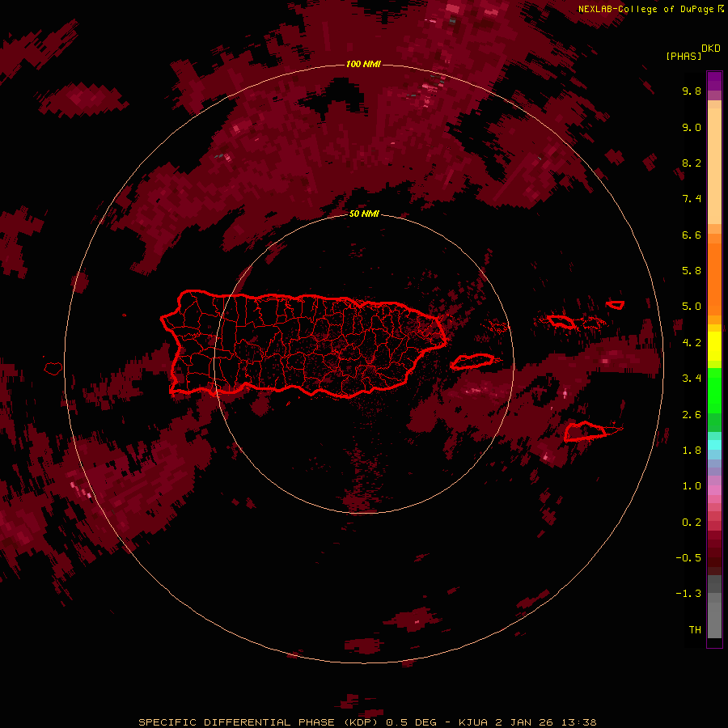The image size is (728, 728).
Task: Select the 9.8 value on color scale
Action: pyautogui.click(x=692, y=91)
